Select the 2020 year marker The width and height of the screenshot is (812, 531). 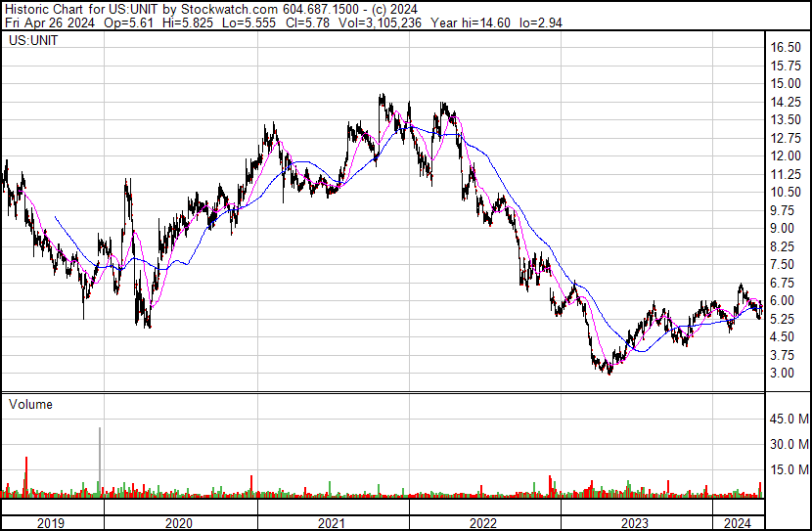coord(179,523)
